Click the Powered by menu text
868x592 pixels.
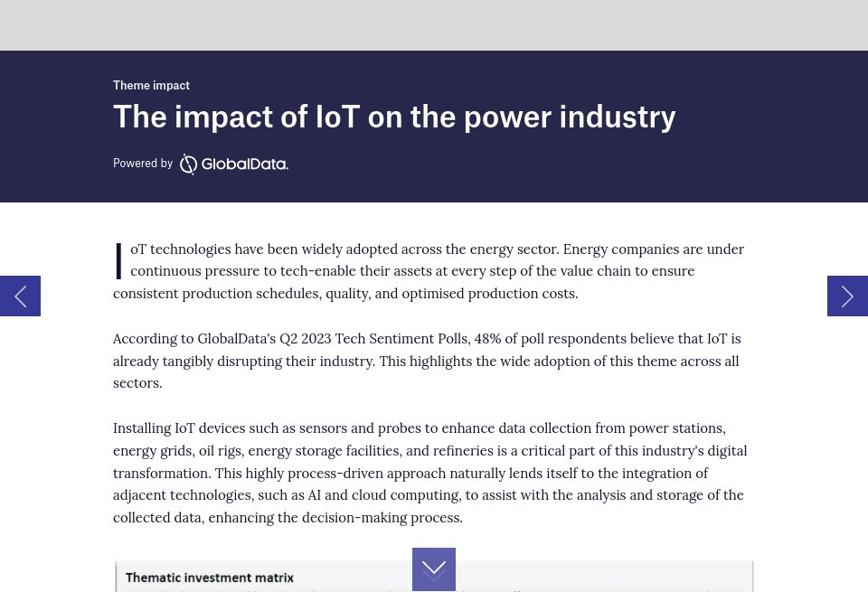[x=143, y=164]
